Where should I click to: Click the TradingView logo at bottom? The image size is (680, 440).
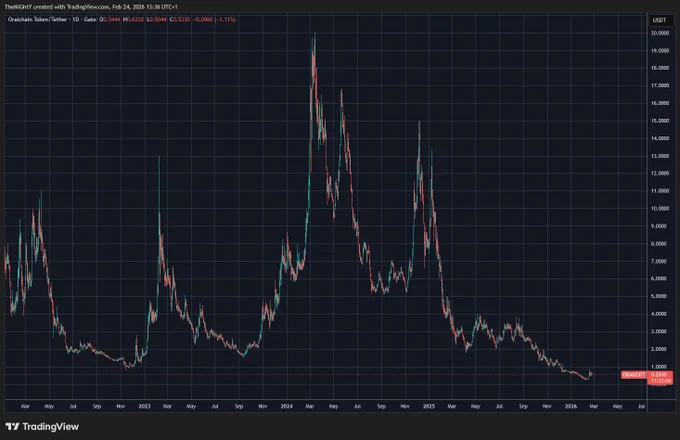42,427
